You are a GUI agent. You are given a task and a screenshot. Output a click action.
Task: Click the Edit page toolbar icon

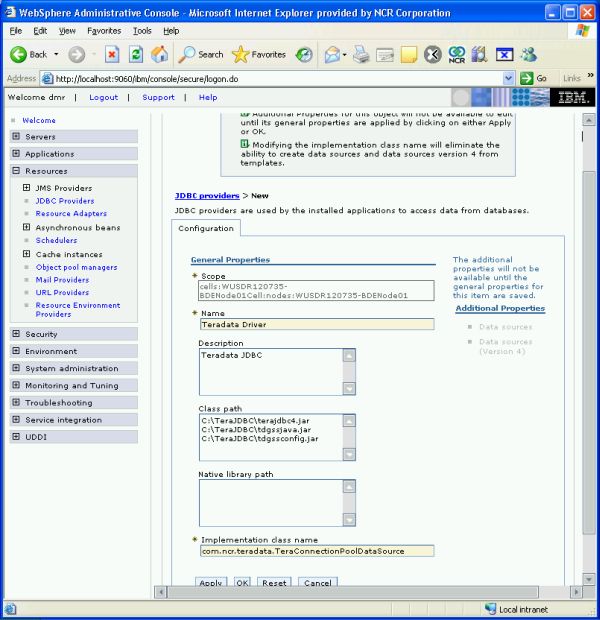(x=385, y=55)
